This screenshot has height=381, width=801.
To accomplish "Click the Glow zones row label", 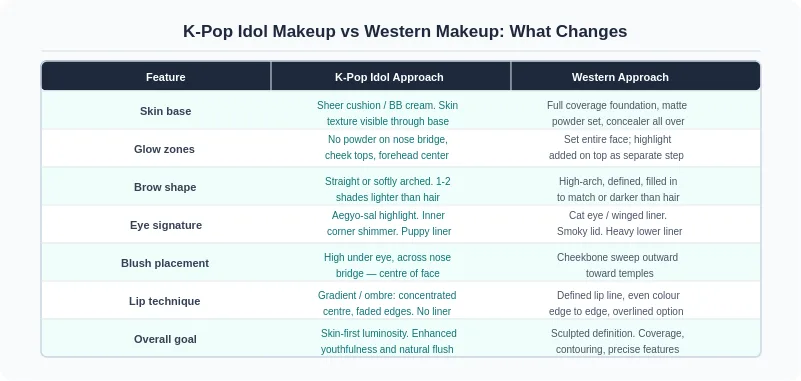I will click(x=164, y=149).
